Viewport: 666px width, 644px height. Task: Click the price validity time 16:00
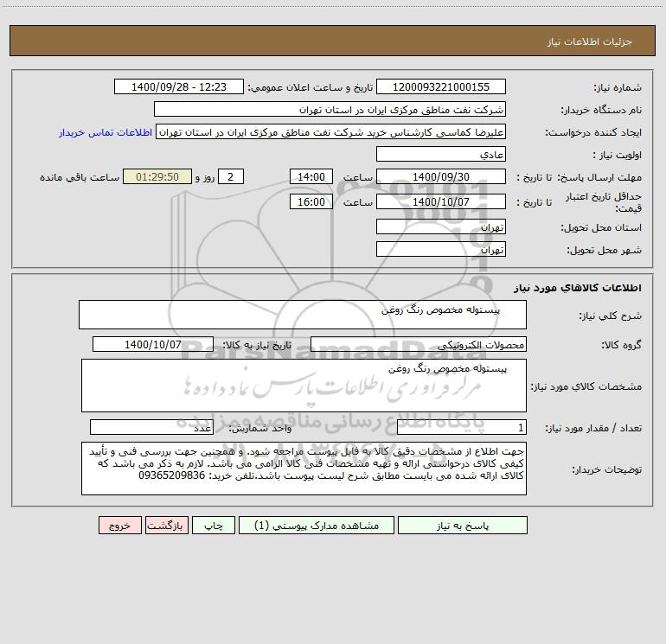311,201
